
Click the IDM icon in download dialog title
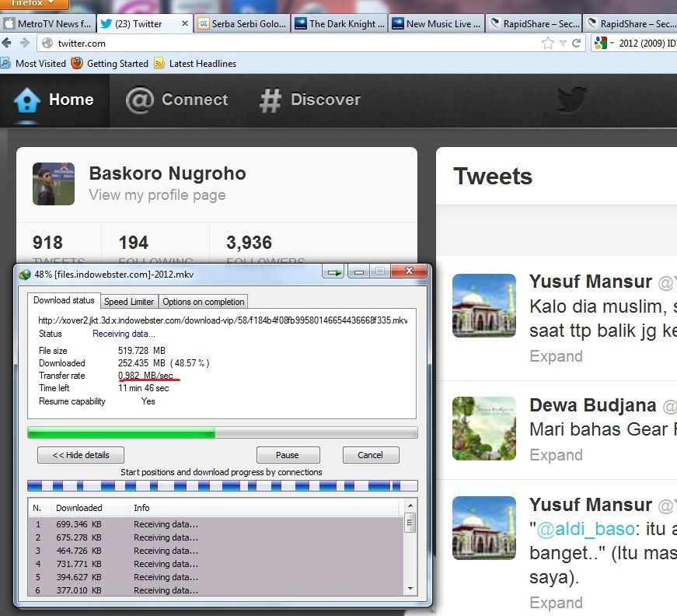click(25, 275)
